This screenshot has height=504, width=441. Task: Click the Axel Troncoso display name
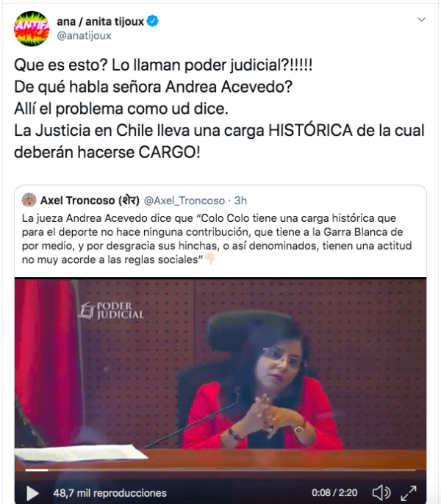[90, 201]
